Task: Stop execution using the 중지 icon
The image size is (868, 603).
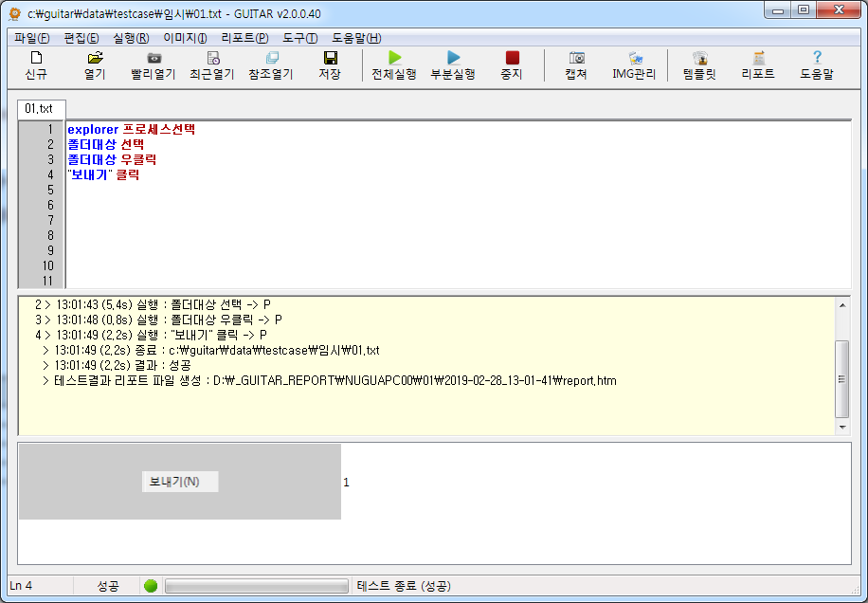Action: pyautogui.click(x=513, y=66)
